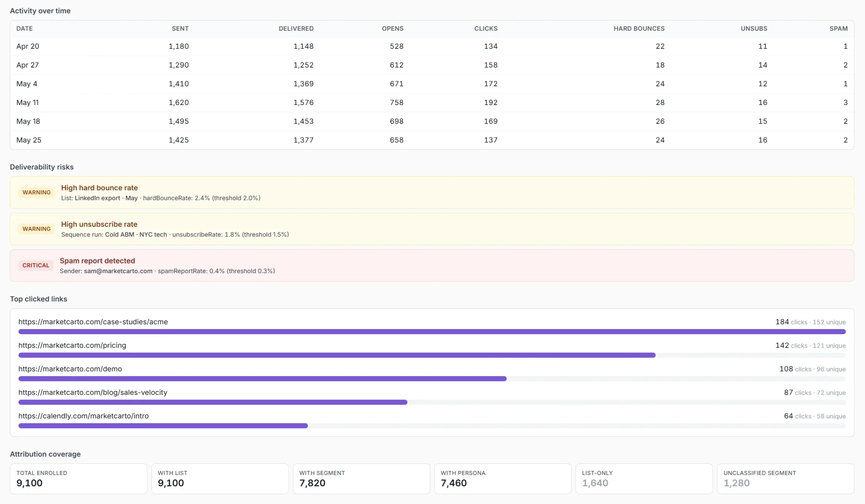Click opens value 698 for May 18
865x504 pixels.
click(x=397, y=121)
